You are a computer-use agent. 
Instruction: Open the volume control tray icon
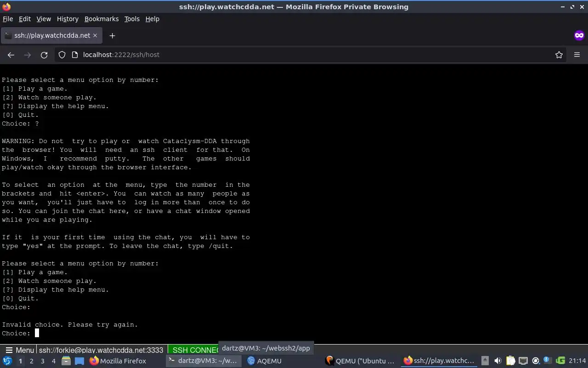[498, 361]
